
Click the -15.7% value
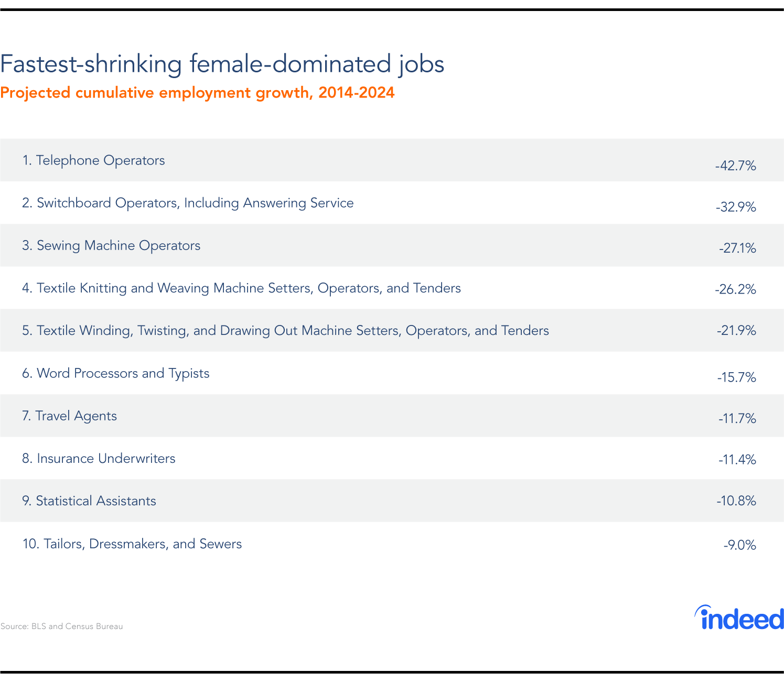(x=737, y=378)
